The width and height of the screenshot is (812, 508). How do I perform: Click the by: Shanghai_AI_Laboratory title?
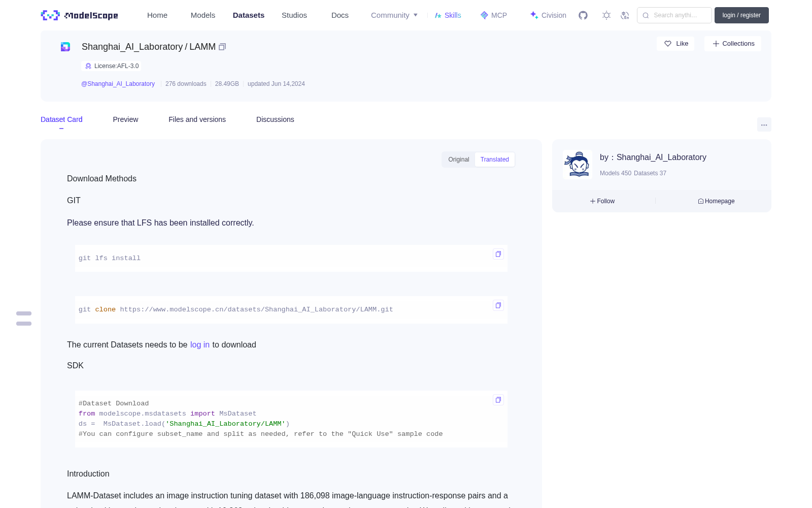pos(653,157)
